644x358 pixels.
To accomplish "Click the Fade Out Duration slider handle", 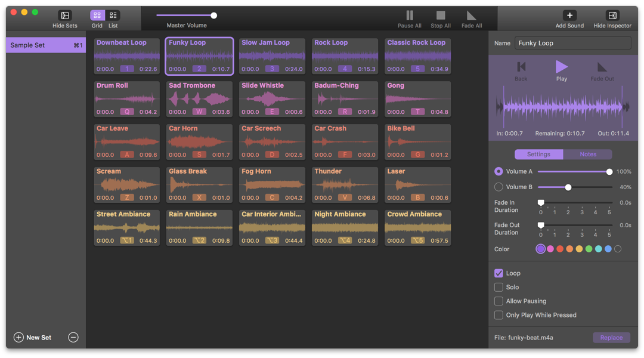I will pyautogui.click(x=541, y=225).
